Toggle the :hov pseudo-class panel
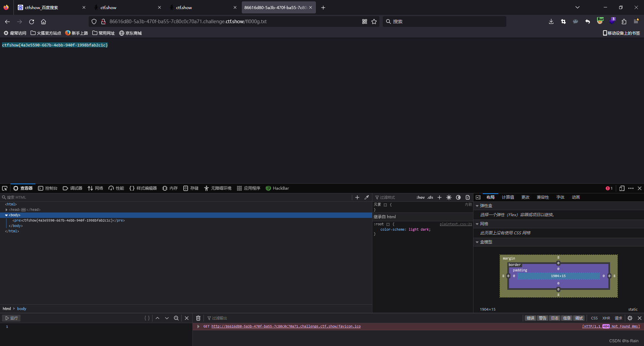Image resolution: width=644 pixels, height=346 pixels. point(420,197)
